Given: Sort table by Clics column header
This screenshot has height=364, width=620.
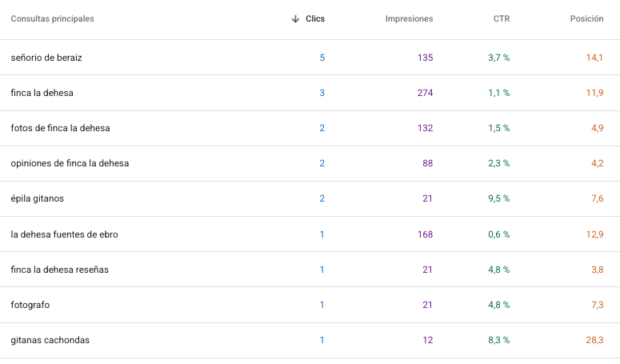Looking at the screenshot, I should 315,18.
